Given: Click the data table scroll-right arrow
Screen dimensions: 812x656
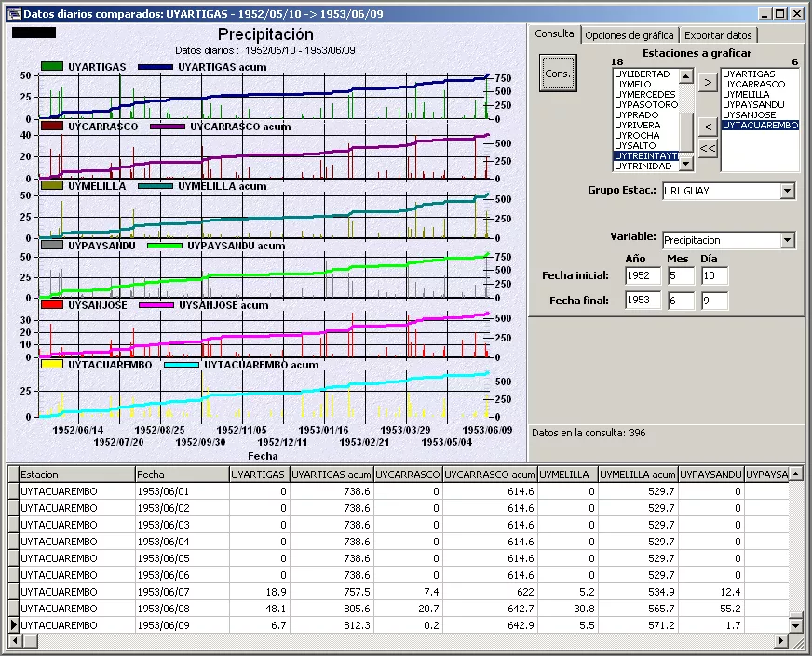Looking at the screenshot, I should click(781, 642).
